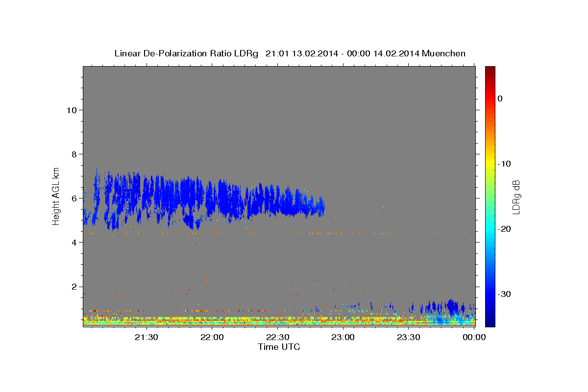Screen dimensions: 588x392
Task: Click the plot title mentioning Muenchen
Action: pyautogui.click(x=290, y=53)
